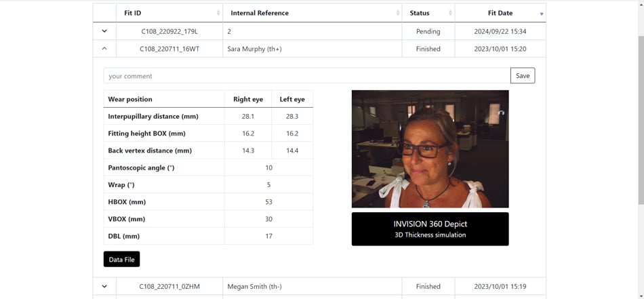Viewport: 644px width, 299px height.
Task: Click the Pending status in first row
Action: (x=428, y=31)
